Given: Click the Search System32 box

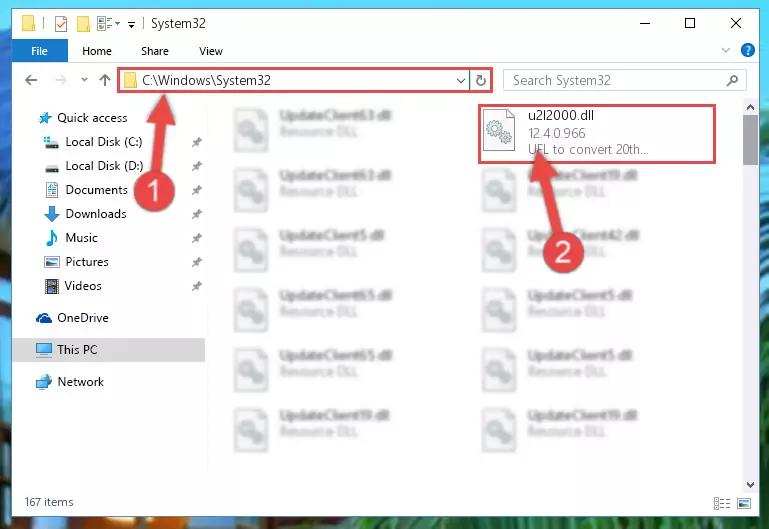Looking at the screenshot, I should [x=624, y=80].
